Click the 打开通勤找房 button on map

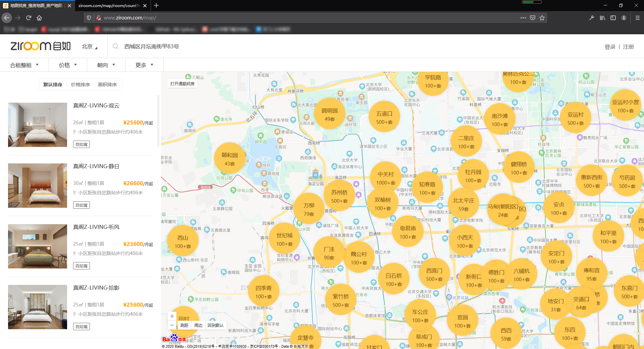[x=182, y=84]
